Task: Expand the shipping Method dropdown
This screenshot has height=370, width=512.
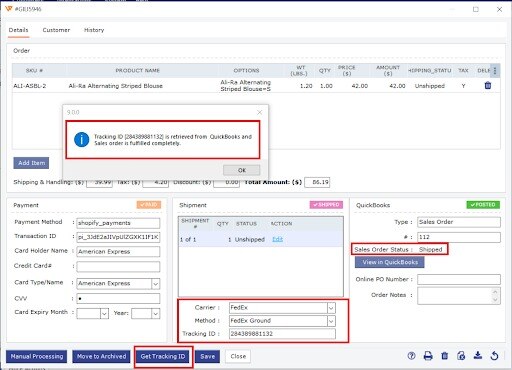Action: click(x=331, y=321)
